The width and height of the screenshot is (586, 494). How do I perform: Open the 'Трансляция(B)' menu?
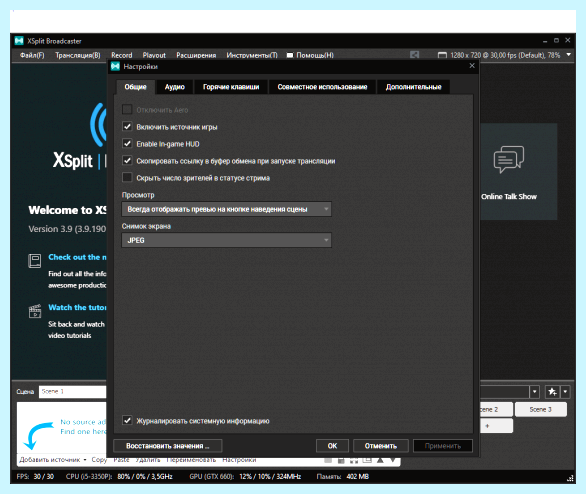click(x=78, y=55)
